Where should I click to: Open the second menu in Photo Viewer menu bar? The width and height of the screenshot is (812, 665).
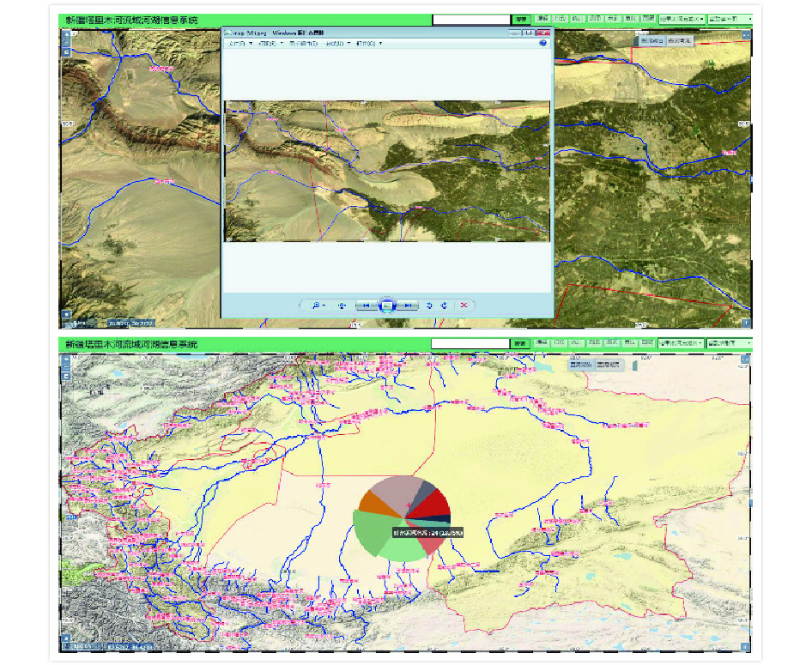(271, 44)
